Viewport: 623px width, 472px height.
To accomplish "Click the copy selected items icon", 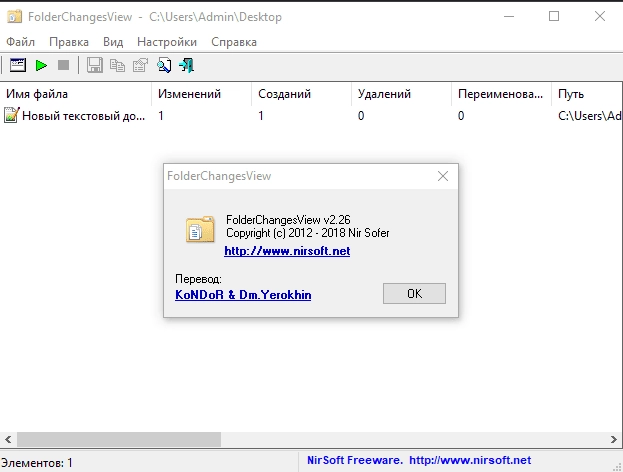I will (117, 65).
